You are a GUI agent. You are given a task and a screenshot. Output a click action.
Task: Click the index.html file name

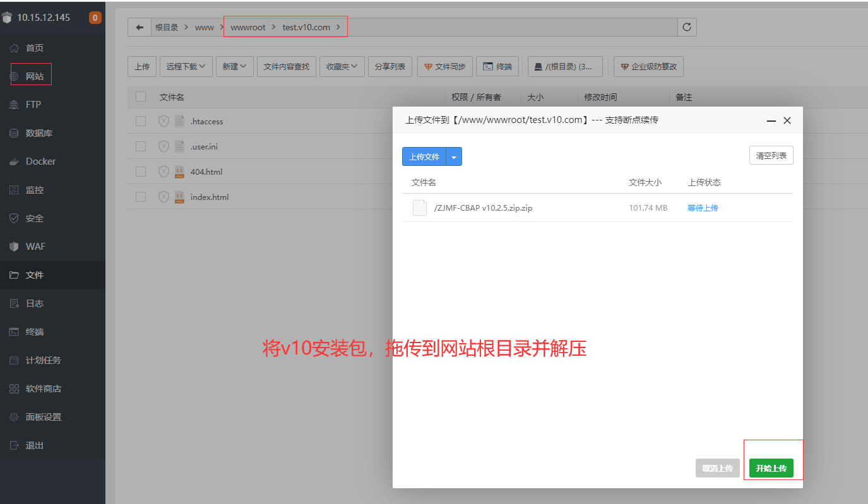click(x=210, y=197)
